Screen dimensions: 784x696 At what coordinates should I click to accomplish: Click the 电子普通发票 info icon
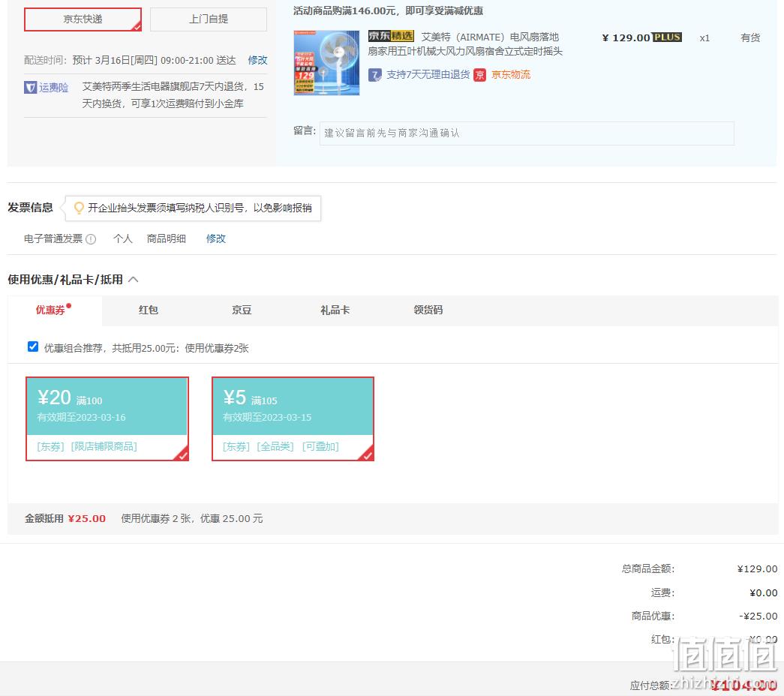point(91,239)
